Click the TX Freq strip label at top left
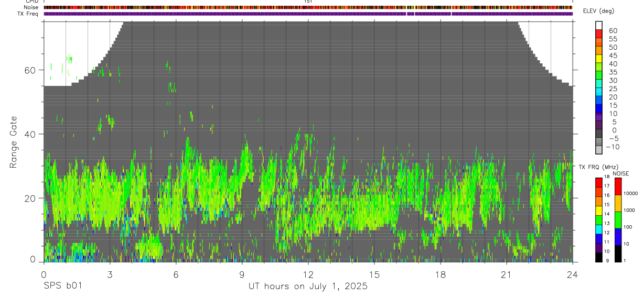 (28, 13)
